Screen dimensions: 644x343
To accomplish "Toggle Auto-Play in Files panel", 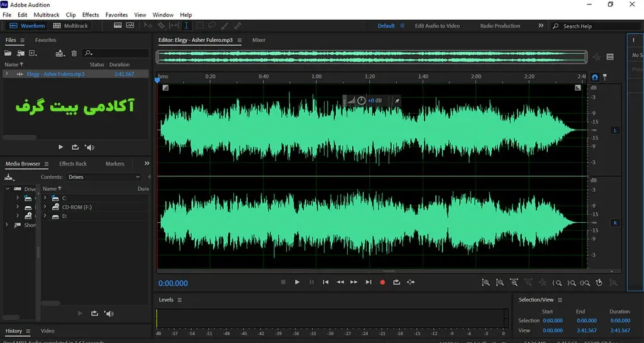I will click(x=90, y=147).
